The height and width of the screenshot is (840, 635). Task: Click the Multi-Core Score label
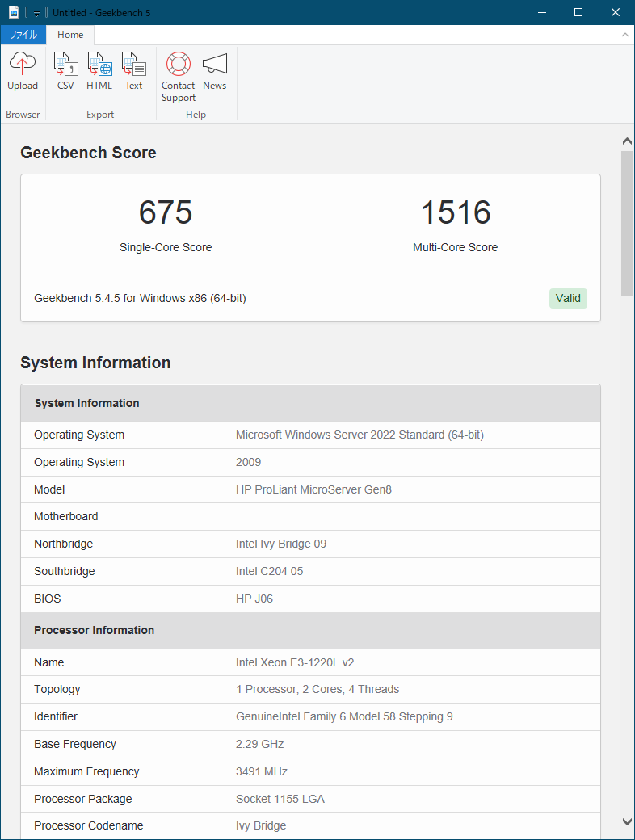455,247
